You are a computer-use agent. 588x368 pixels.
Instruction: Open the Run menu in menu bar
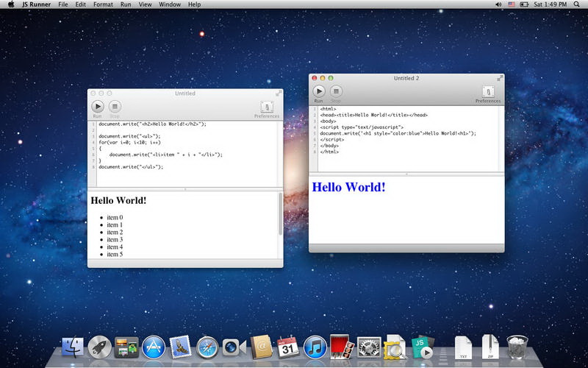pos(126,4)
